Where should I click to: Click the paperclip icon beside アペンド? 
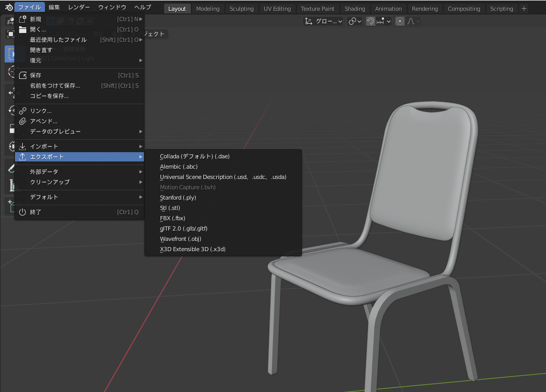click(23, 121)
